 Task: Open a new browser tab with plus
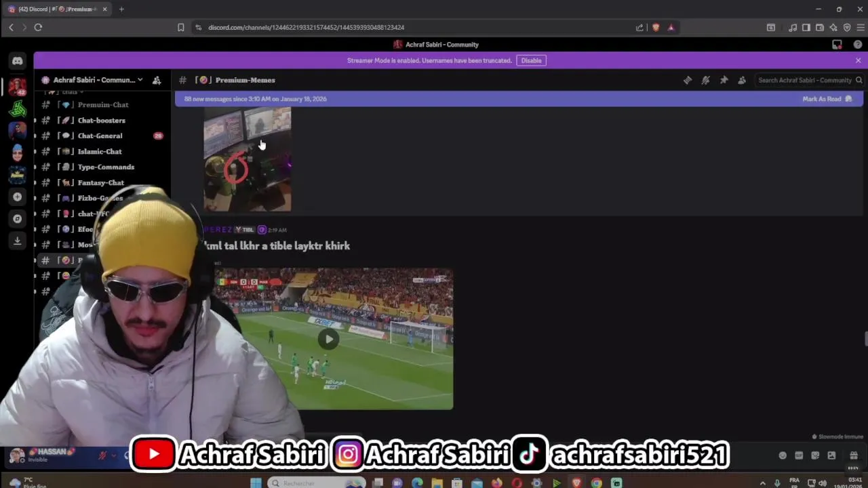click(121, 9)
